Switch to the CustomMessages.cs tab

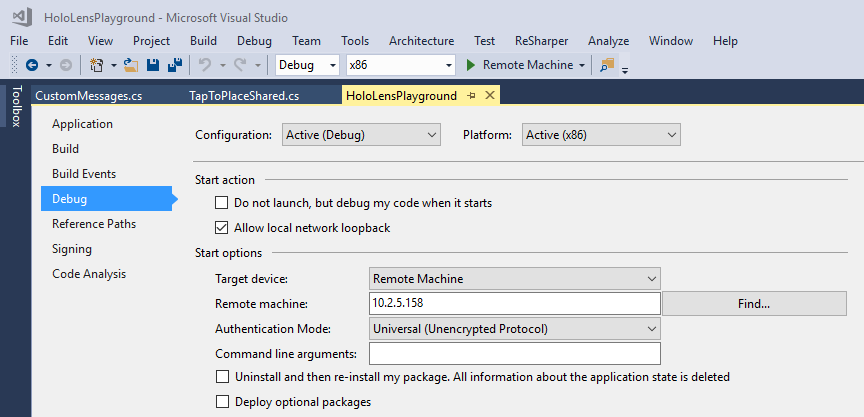89,96
